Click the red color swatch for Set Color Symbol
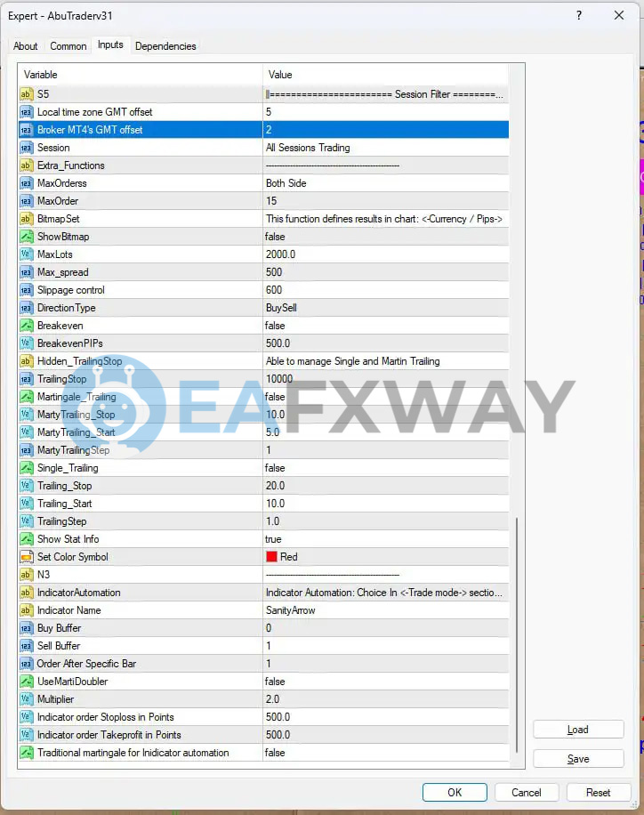Viewport: 644px width, 815px height. click(x=271, y=557)
